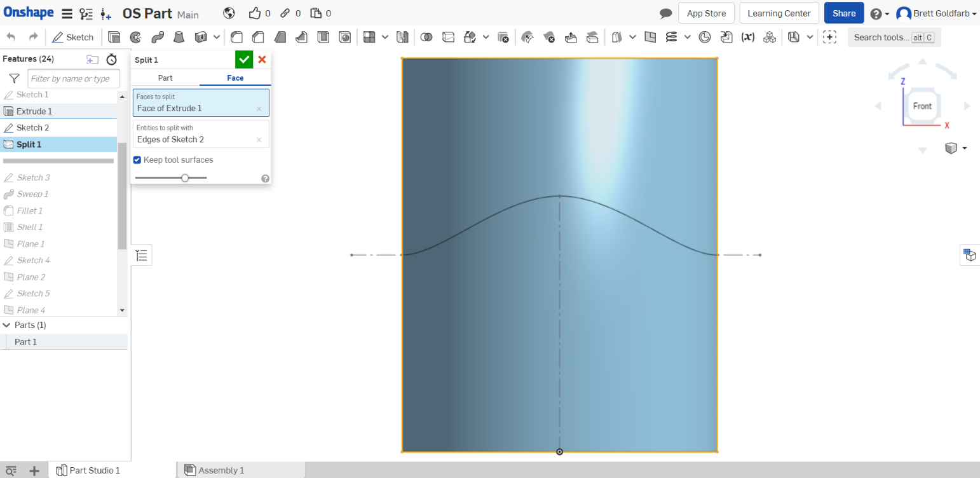Click the Share button
Viewport: 980px width, 478px height.
click(843, 13)
